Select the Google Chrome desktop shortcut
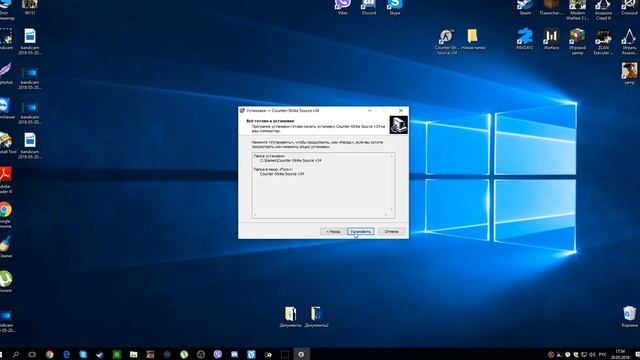The image size is (640, 360). pos(5,214)
